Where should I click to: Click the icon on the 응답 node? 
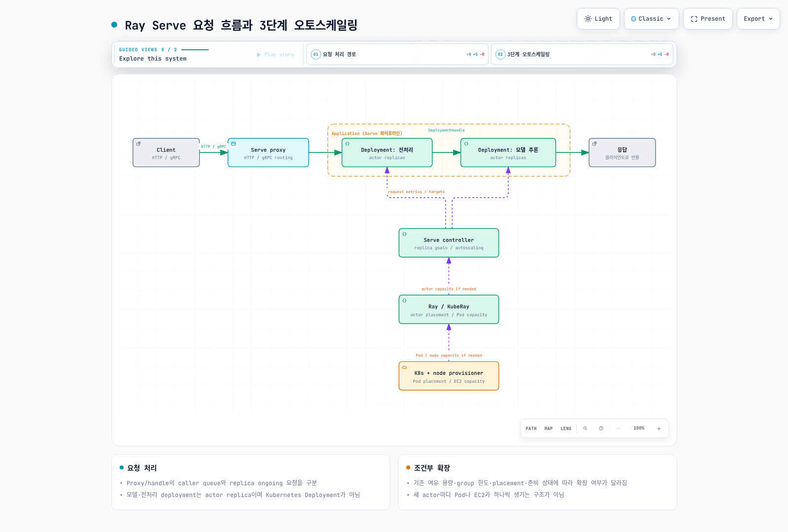[594, 144]
